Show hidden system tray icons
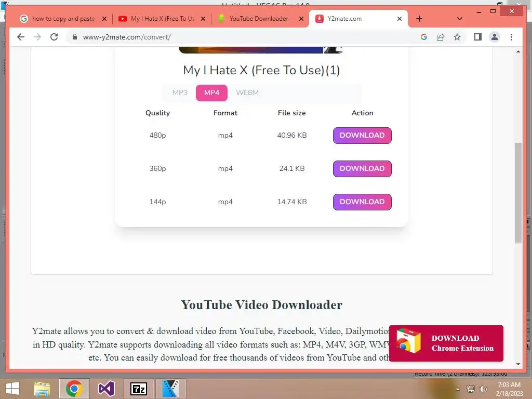Viewport: 532px width, 399px height. 458,389
